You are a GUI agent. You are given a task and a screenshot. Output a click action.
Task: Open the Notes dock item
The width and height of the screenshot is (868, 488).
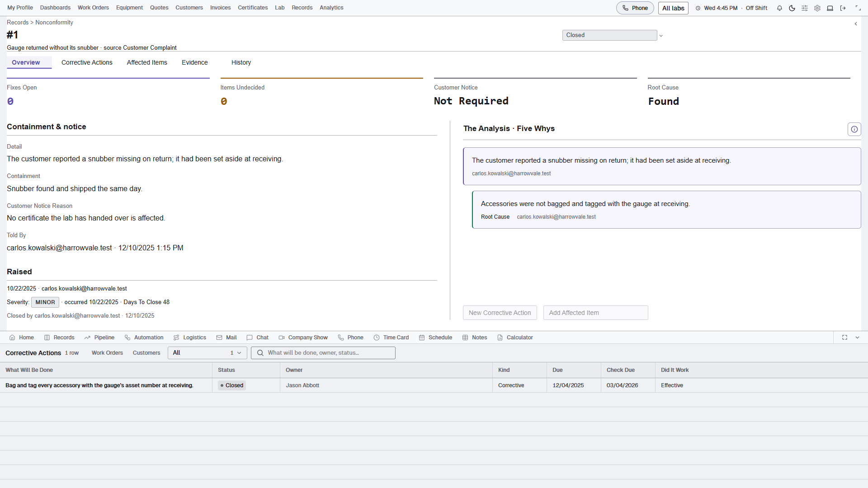click(475, 338)
